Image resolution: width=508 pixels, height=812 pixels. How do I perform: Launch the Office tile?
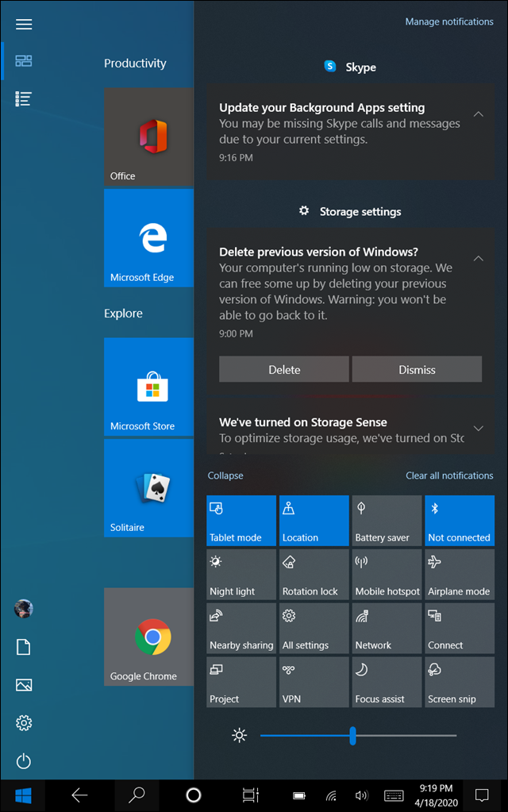click(x=148, y=137)
